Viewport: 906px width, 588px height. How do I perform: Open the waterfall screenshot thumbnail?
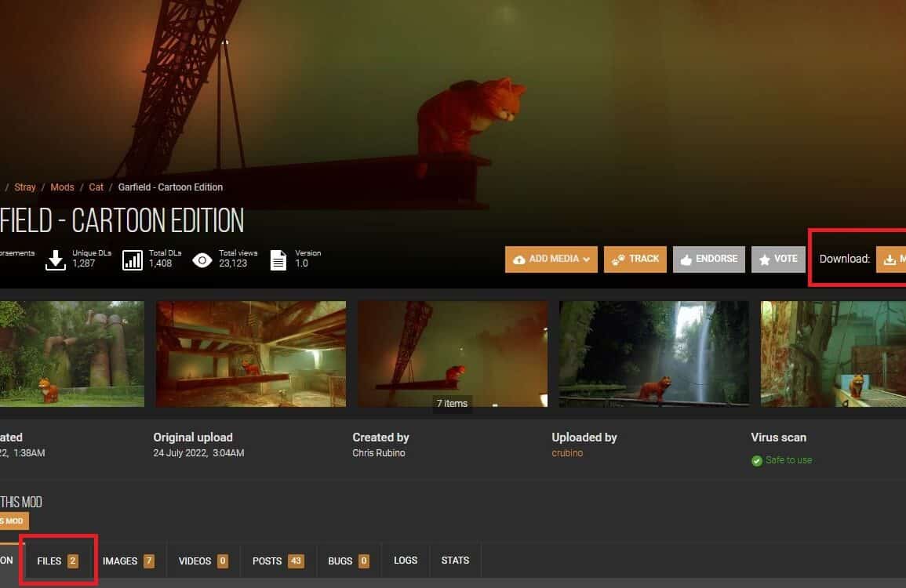(x=653, y=354)
